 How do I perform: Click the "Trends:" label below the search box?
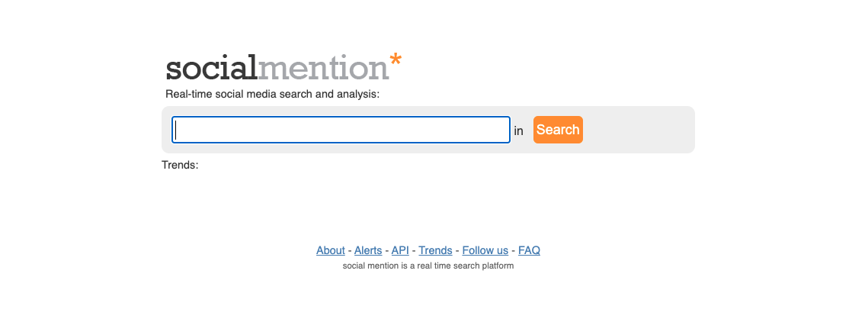click(x=180, y=165)
